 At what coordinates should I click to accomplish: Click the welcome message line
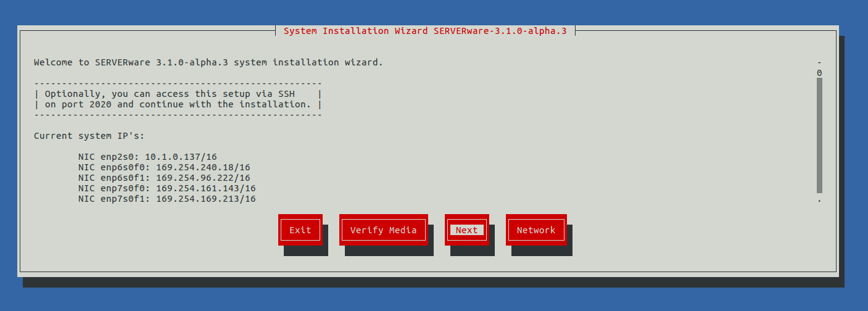tap(209, 62)
